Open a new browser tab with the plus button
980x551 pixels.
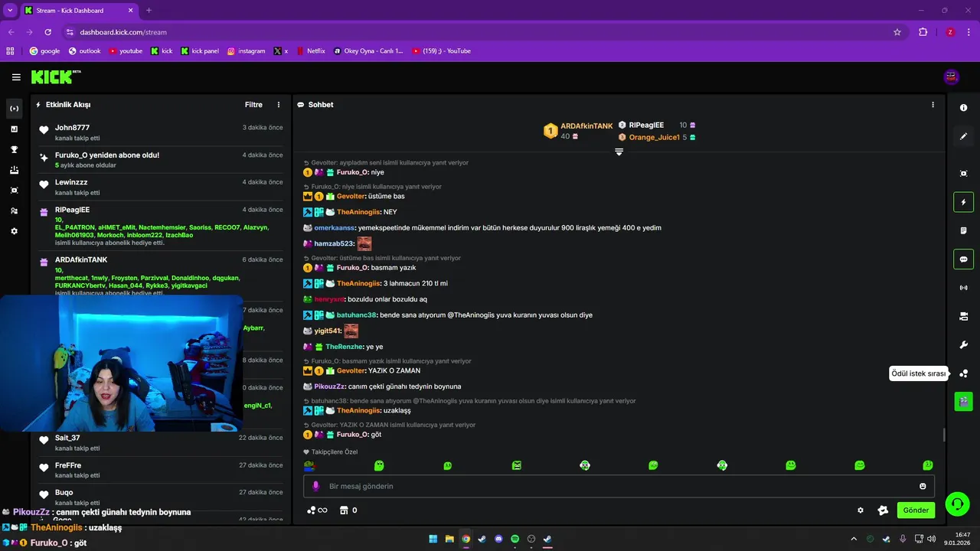coord(149,11)
